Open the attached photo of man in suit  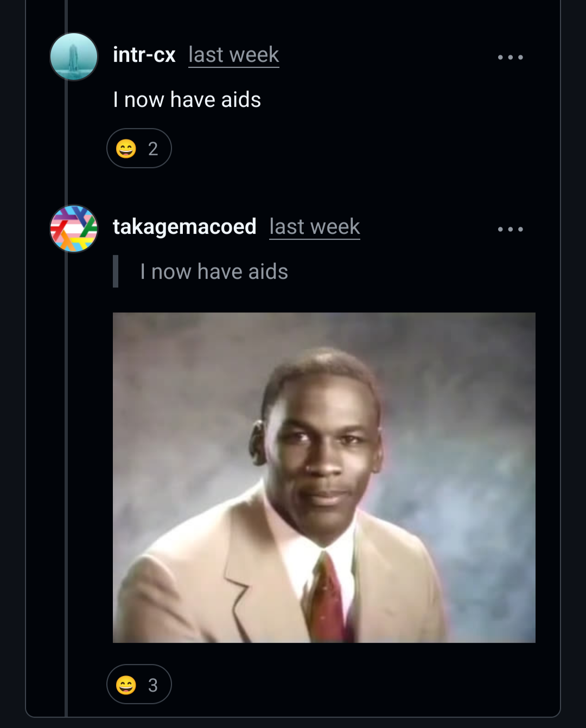point(324,477)
